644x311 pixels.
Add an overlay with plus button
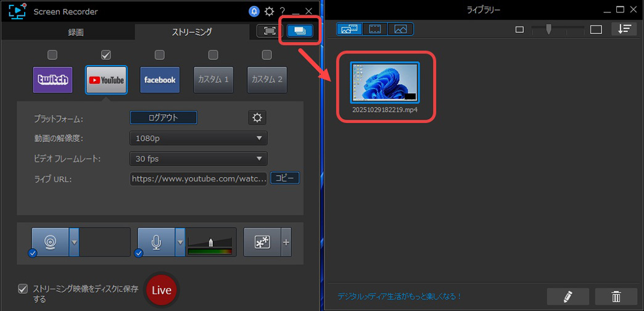click(x=286, y=242)
